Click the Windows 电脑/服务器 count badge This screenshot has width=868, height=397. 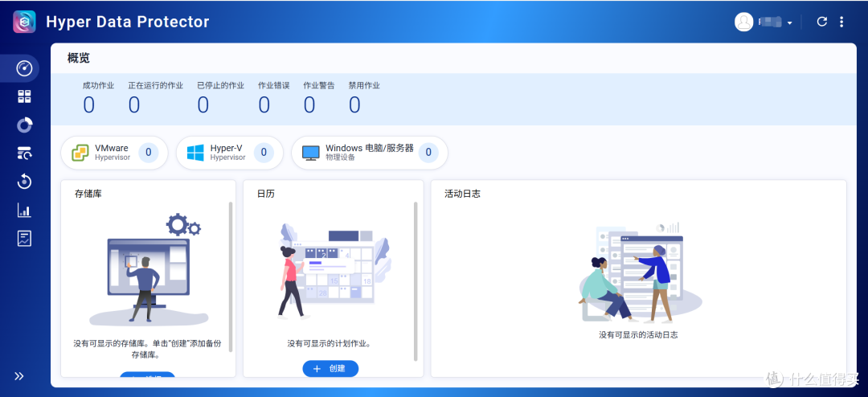428,152
